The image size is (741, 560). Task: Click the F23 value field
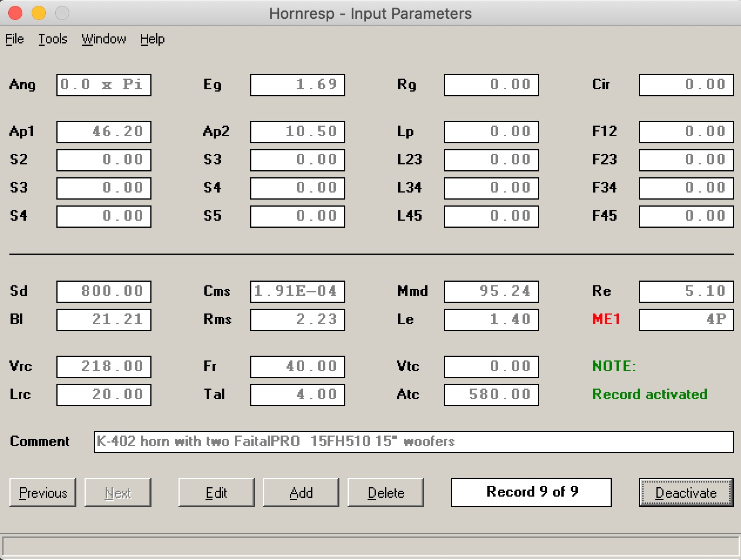[686, 160]
